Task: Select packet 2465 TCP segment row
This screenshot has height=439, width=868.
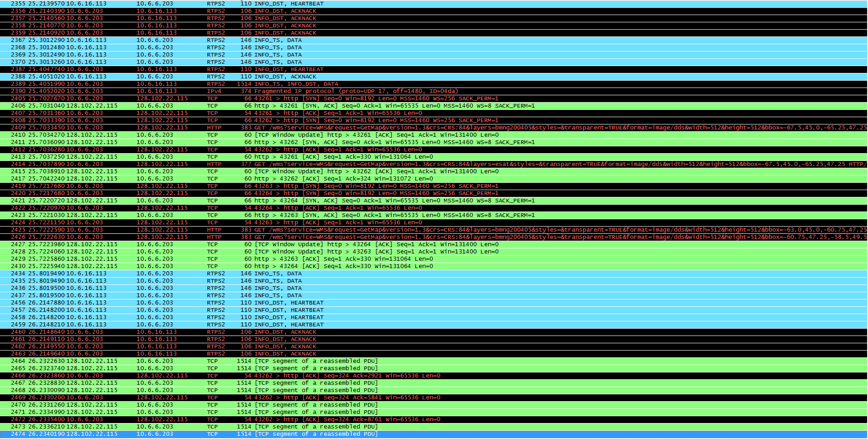Action: [x=434, y=368]
